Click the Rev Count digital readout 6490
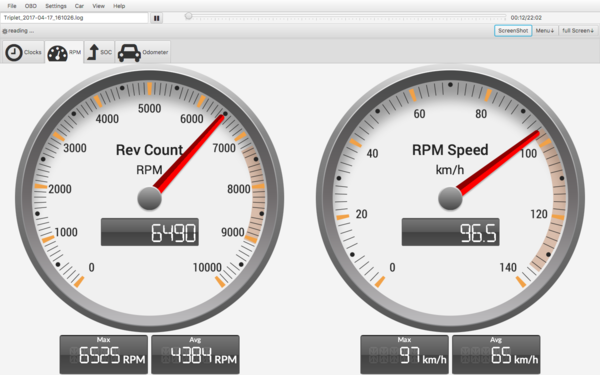600x375 pixels. 150,232
